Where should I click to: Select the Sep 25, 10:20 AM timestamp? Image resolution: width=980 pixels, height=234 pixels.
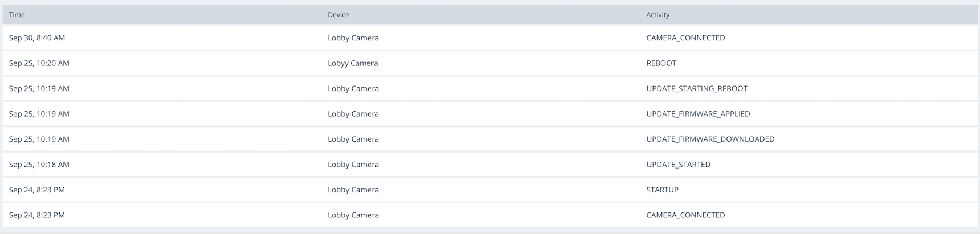tap(39, 63)
